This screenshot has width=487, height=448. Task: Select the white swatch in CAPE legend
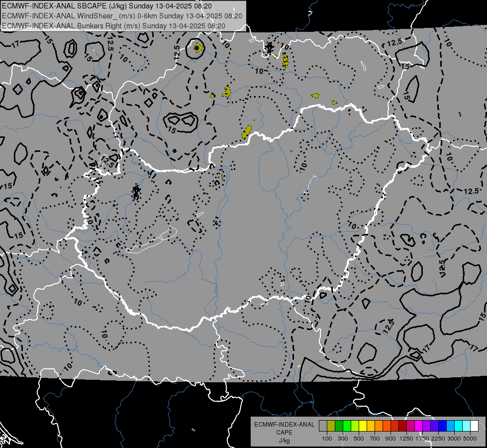pos(474,426)
